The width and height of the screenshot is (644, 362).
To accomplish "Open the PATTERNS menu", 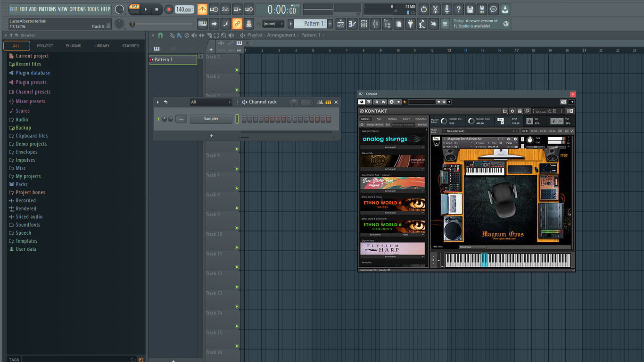I will pos(47,9).
